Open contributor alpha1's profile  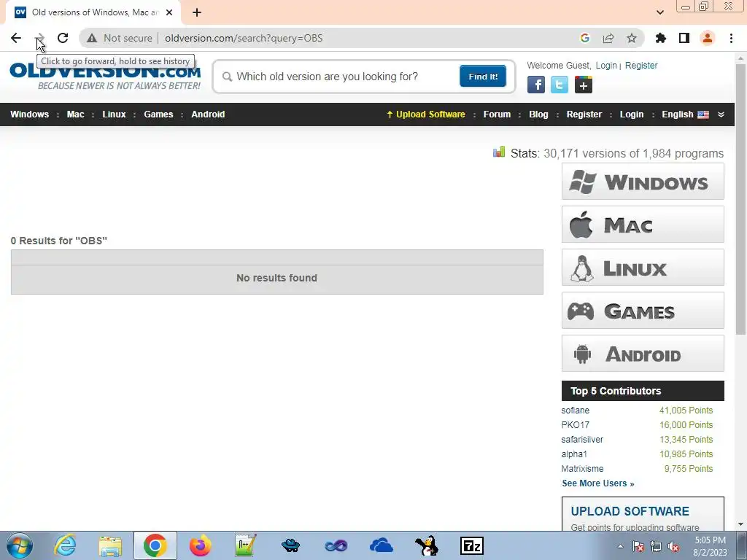574,454
